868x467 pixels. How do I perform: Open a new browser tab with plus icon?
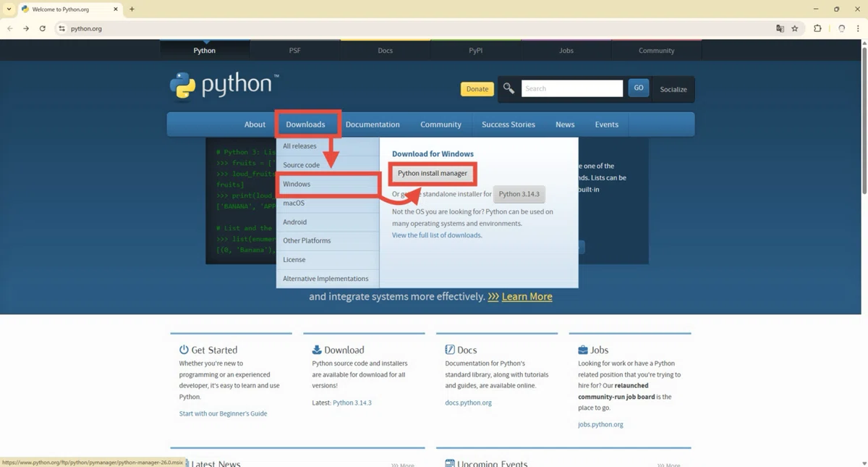point(132,9)
